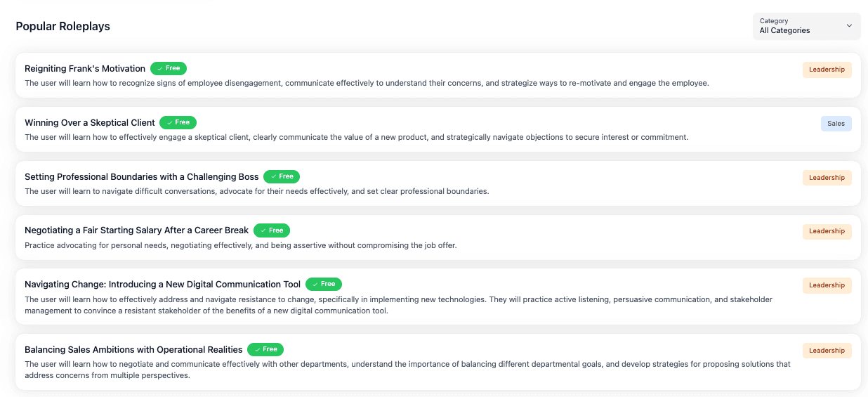The height and width of the screenshot is (397, 868).
Task: Select Balancing Sales Ambitions card description
Action: click(x=407, y=370)
